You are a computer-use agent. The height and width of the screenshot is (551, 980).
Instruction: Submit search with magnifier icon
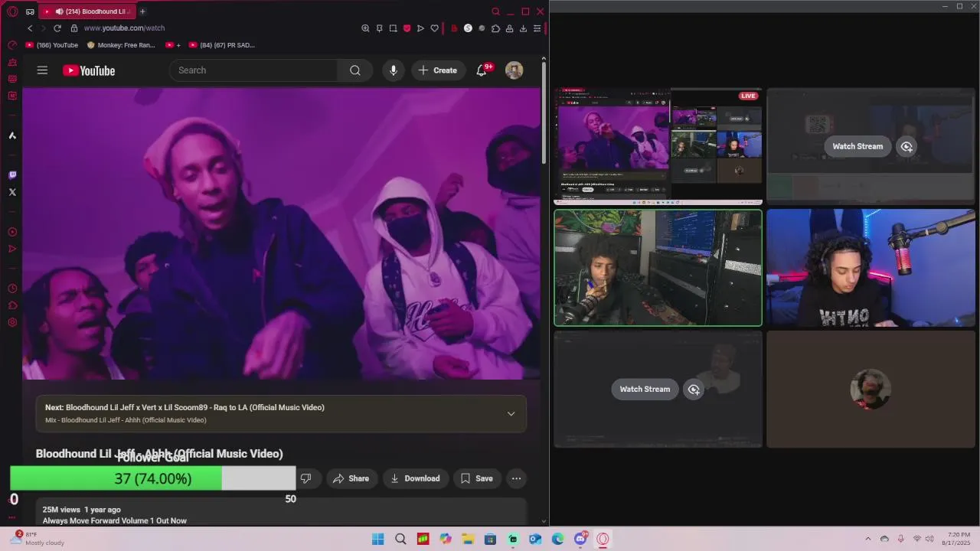pyautogui.click(x=355, y=70)
